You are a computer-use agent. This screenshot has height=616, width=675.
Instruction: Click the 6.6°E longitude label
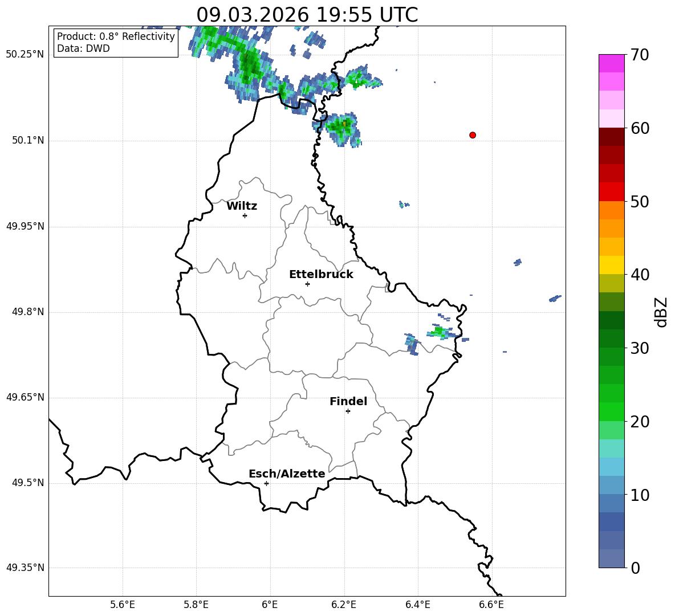pyautogui.click(x=491, y=605)
